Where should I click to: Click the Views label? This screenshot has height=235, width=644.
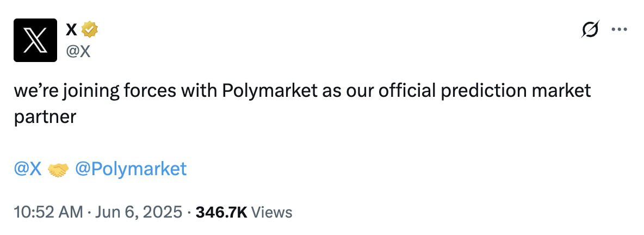click(x=271, y=212)
